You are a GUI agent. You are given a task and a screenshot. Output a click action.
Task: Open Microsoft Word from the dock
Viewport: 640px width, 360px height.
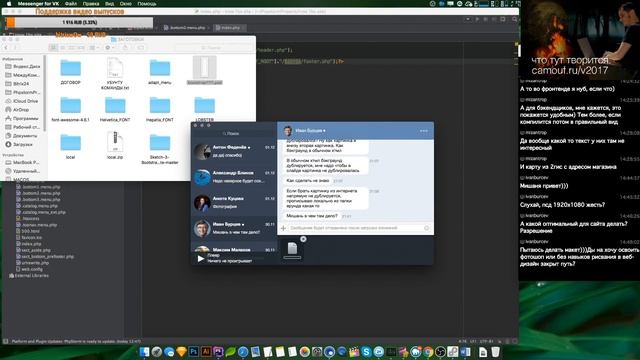coord(464,351)
